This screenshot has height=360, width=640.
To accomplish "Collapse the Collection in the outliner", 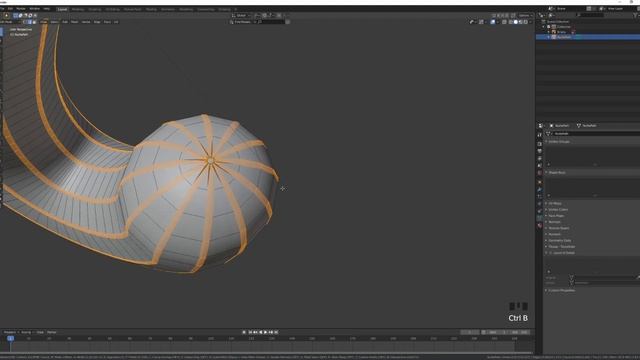I will [544, 27].
